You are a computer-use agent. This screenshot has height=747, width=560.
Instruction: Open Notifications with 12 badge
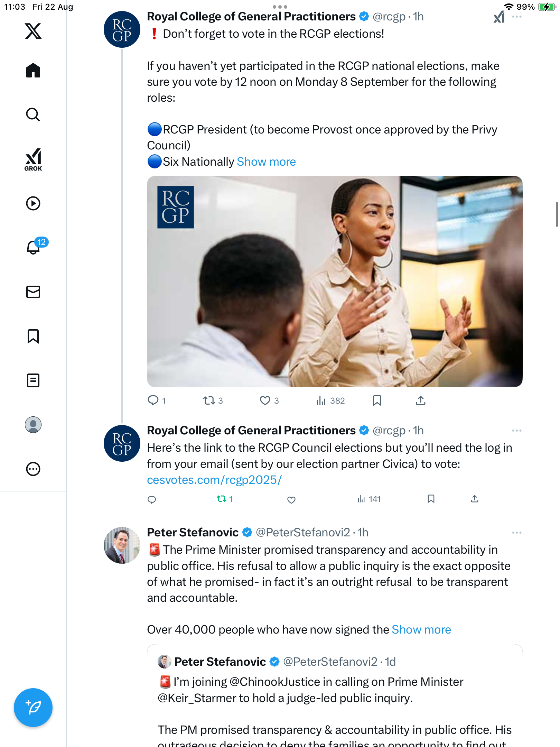point(34,247)
